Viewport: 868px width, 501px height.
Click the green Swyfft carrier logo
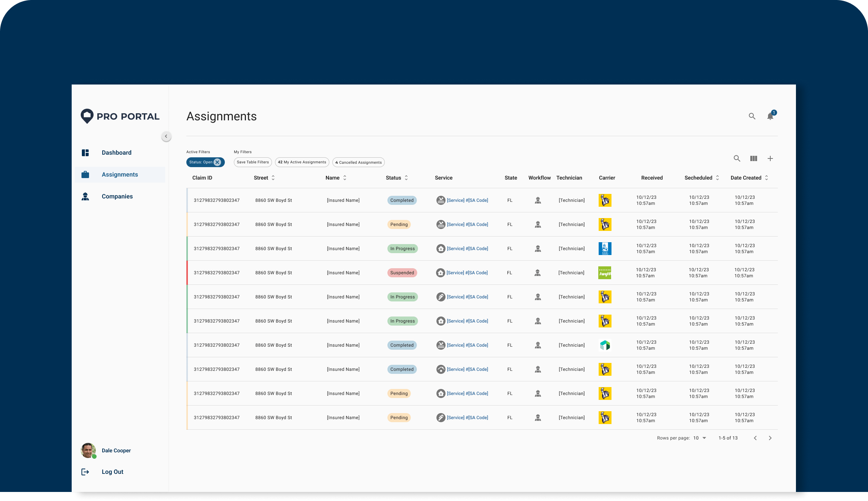click(x=605, y=273)
